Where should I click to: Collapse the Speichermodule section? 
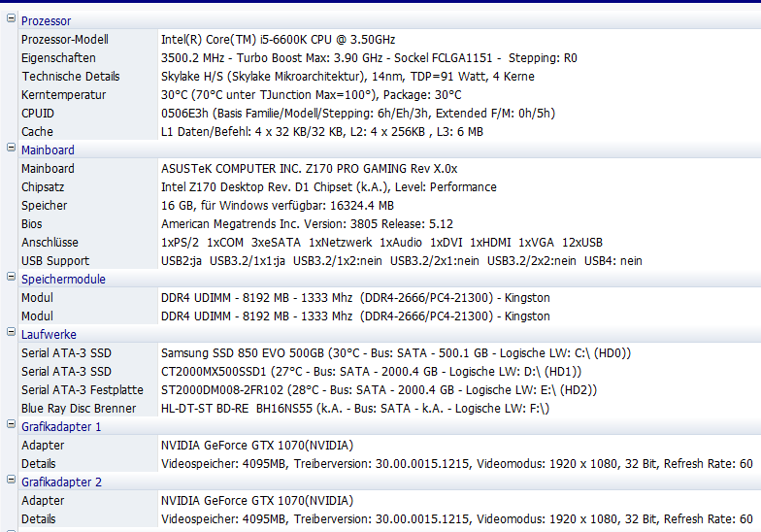(11, 277)
